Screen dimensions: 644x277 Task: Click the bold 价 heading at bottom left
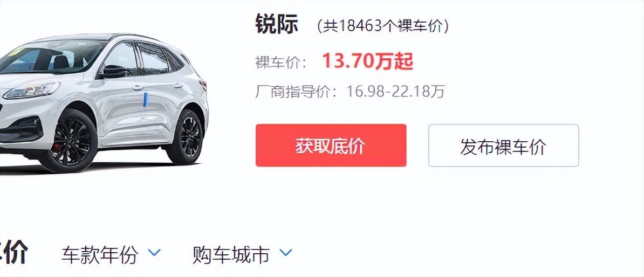click(x=15, y=253)
